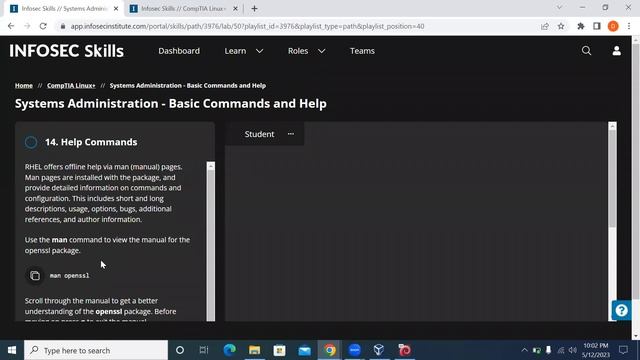This screenshot has width=640, height=360.
Task: Toggle the browser side panel
Action: pyautogui.click(x=597, y=26)
